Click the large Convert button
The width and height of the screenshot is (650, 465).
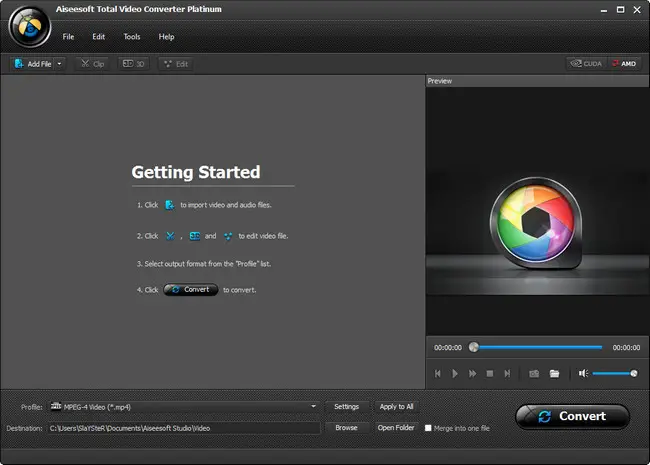click(572, 416)
